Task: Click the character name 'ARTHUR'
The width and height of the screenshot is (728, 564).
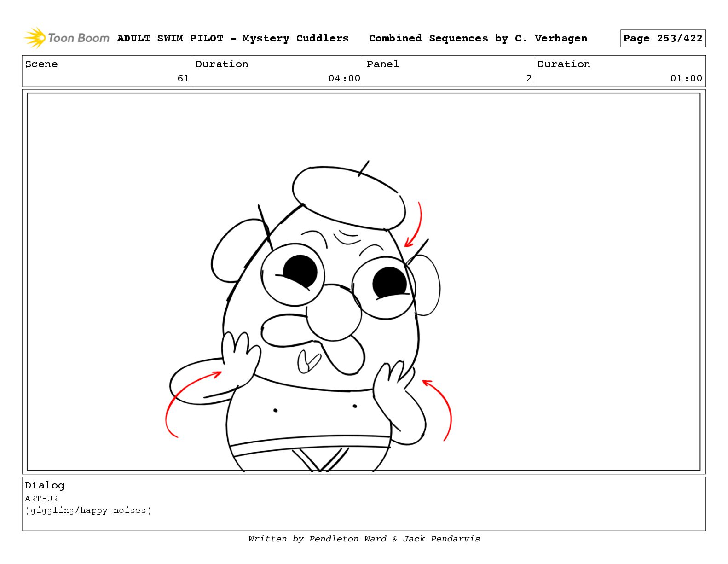Action: [x=41, y=499]
